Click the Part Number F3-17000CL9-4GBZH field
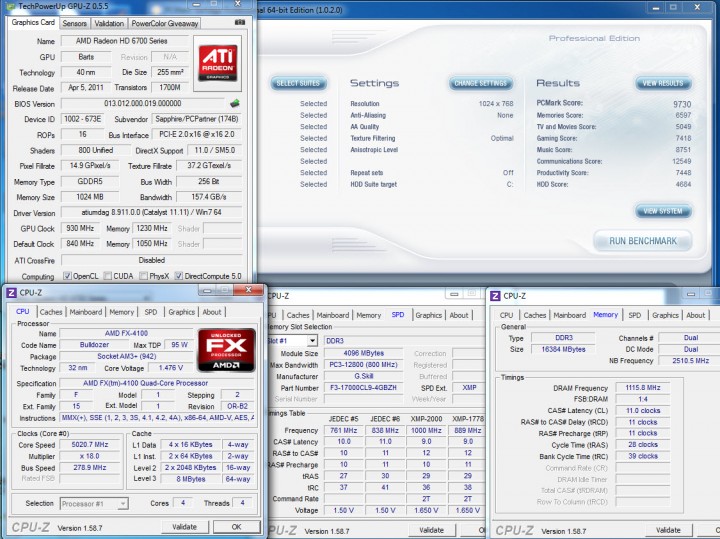 click(364, 387)
